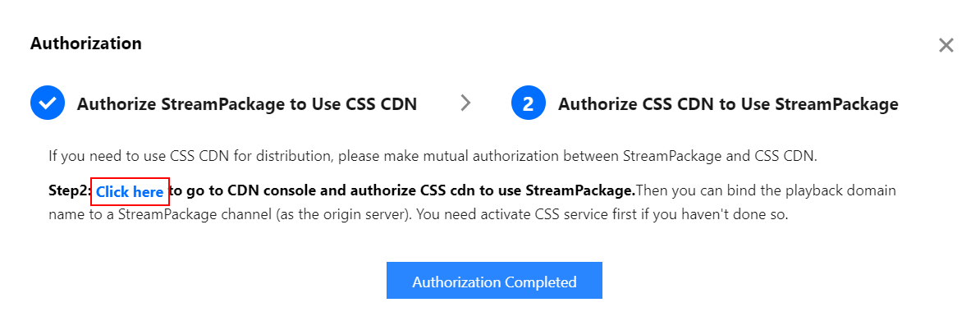Screen dimensions: 980x330
Task: Open the 'Click here' link to CDN console
Action: [x=130, y=191]
